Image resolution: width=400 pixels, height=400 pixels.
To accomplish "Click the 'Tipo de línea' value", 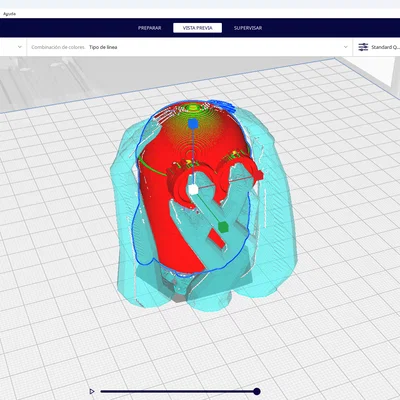I will 103,47.
